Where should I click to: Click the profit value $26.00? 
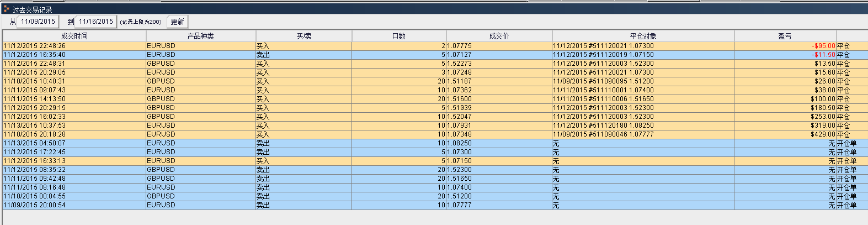tap(825, 81)
